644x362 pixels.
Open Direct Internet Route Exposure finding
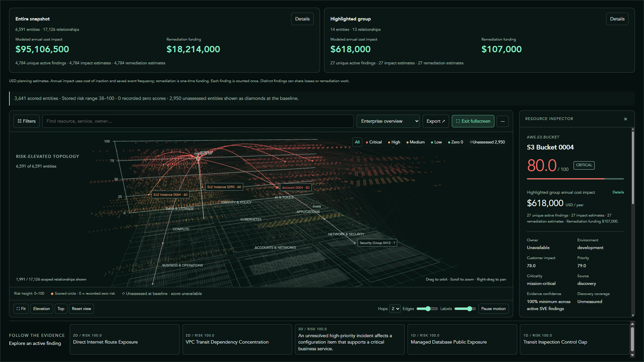[x=125, y=339]
